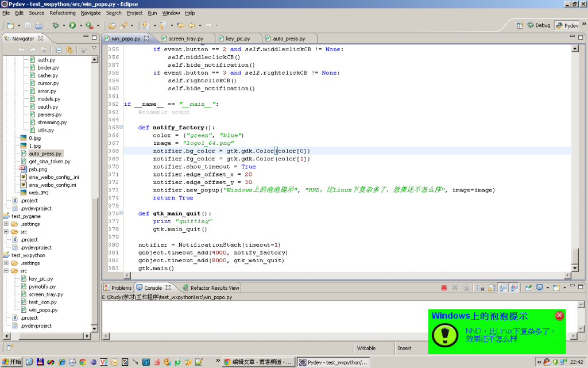588x368 pixels.
Task: Close the green popup notification
Action: pos(559,316)
